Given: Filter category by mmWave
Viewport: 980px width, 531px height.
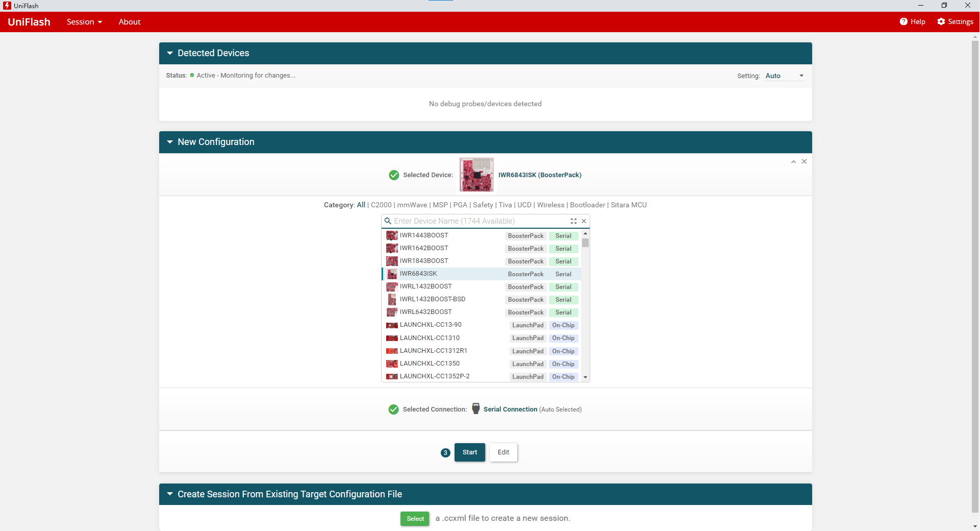Looking at the screenshot, I should [412, 205].
